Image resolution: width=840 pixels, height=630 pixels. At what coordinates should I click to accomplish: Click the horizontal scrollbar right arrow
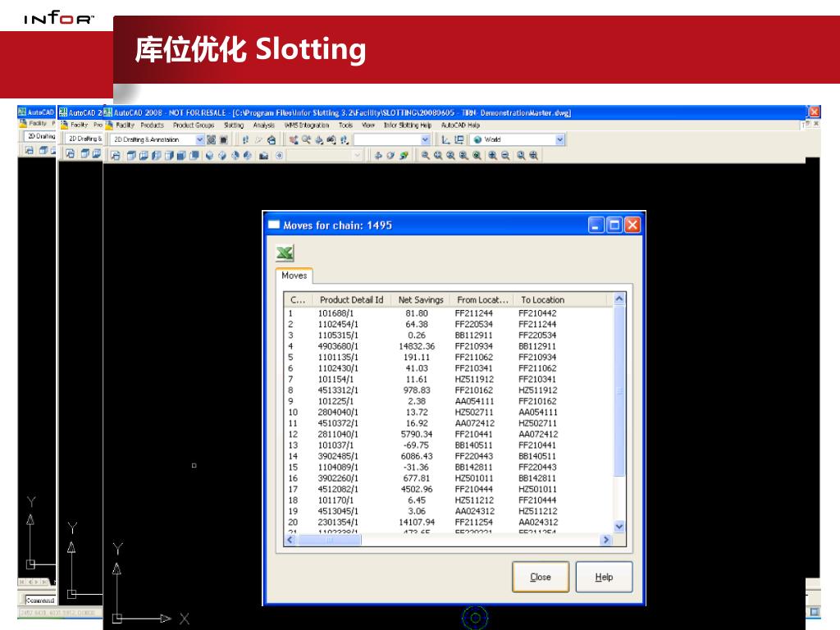click(x=606, y=540)
